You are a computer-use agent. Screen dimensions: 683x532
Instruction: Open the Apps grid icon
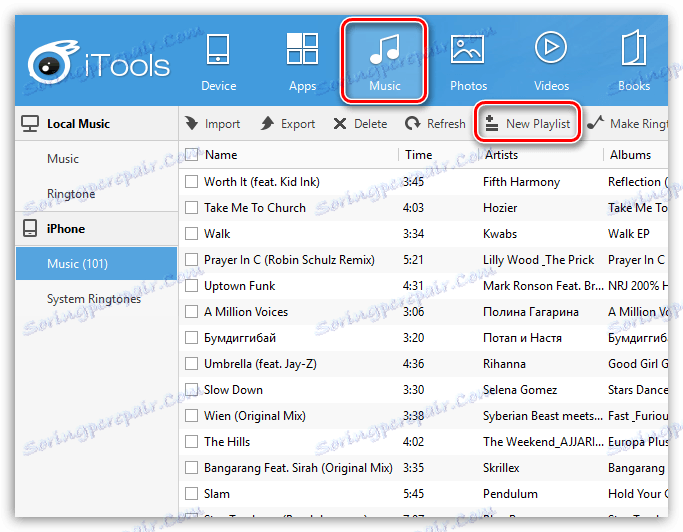(302, 49)
